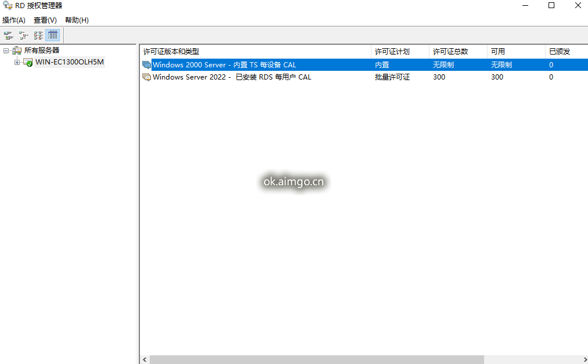The height and width of the screenshot is (364, 588).
Task: Click issued count 0 for Windows 2000 row
Action: (551, 65)
